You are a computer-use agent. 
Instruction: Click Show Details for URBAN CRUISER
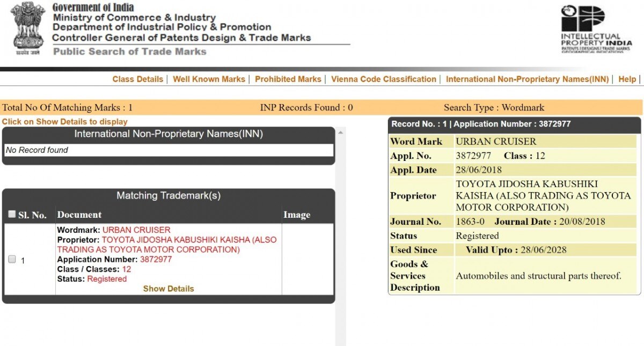coord(169,289)
